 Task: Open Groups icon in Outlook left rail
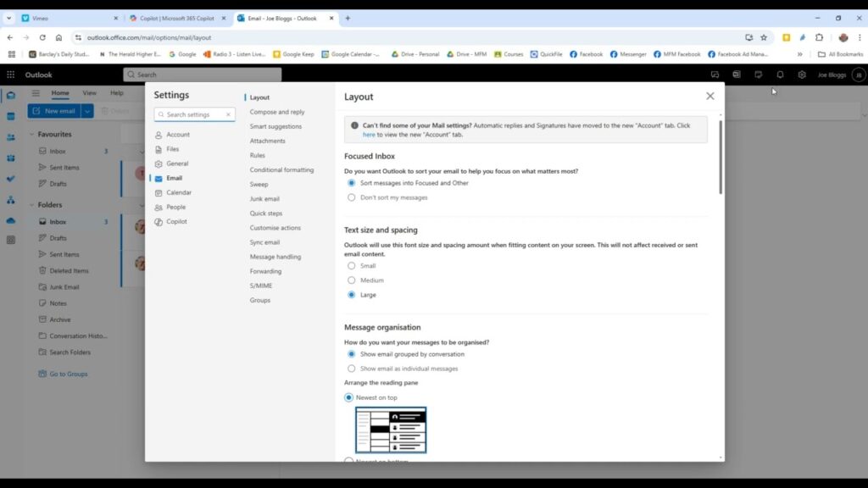tap(10, 158)
